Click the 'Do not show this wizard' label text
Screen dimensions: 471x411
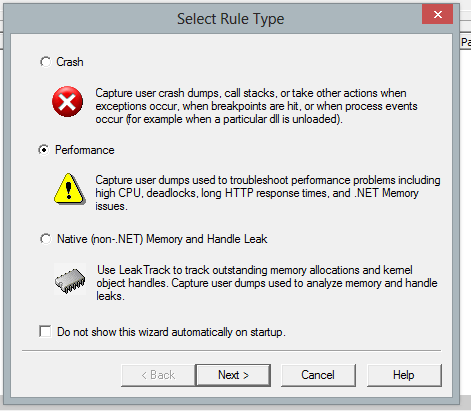point(171,332)
